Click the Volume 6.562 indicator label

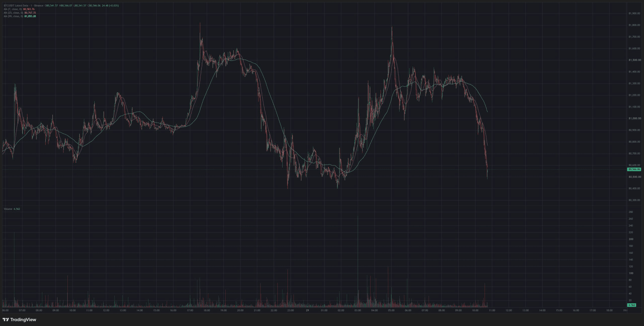12,209
